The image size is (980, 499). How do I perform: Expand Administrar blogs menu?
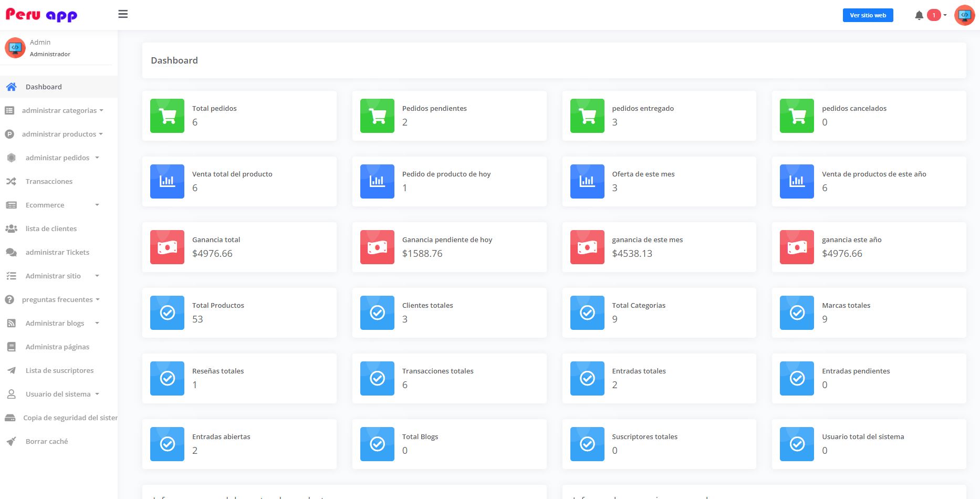click(x=59, y=323)
